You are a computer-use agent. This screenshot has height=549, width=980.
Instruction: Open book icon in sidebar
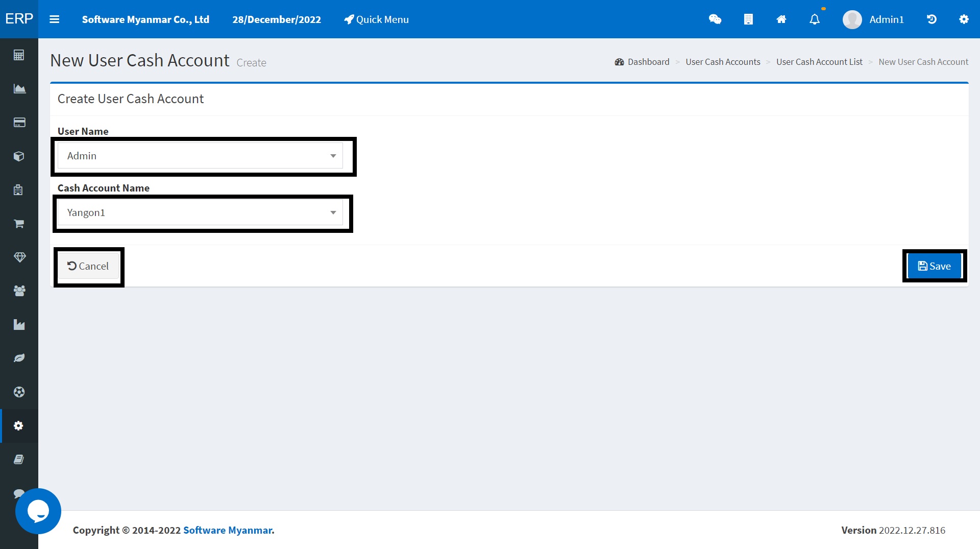(19, 459)
